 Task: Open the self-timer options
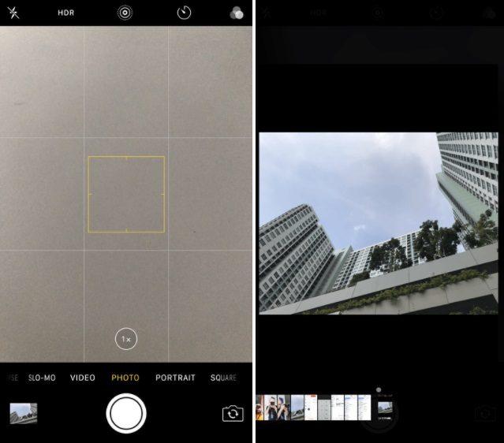click(x=184, y=13)
